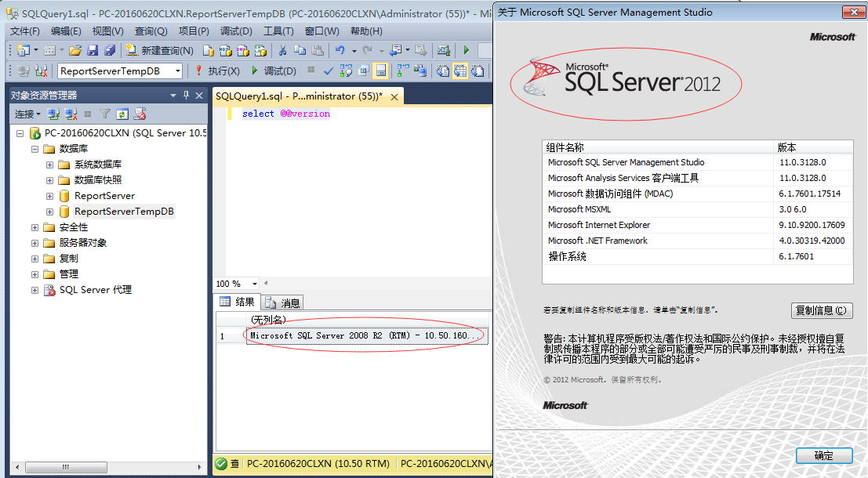
Task: Click the Object Explorer filter funnel icon
Action: [x=104, y=114]
